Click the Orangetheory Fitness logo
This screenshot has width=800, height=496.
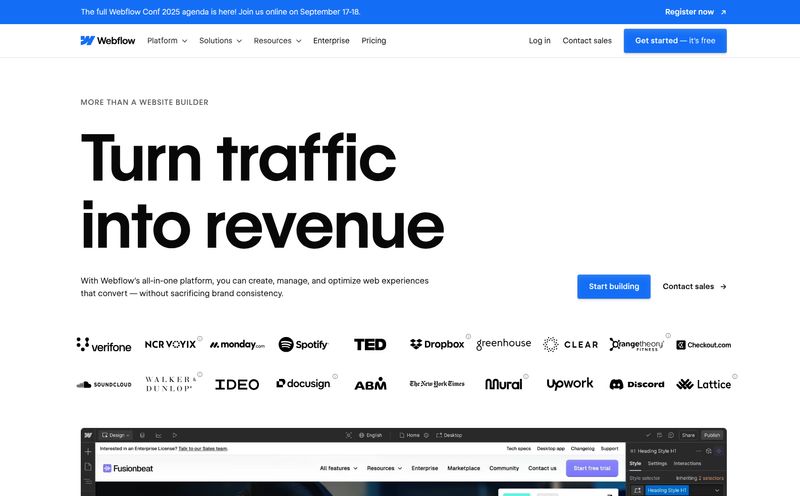pos(637,344)
